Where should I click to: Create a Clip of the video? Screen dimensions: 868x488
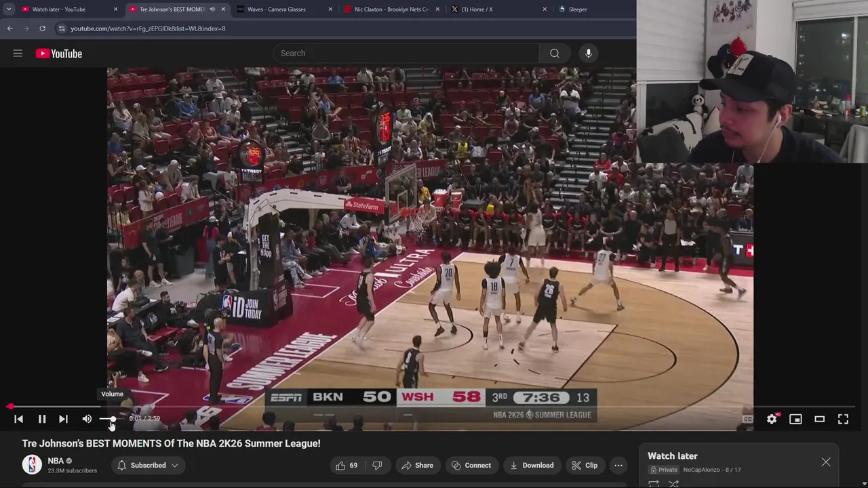(x=585, y=465)
